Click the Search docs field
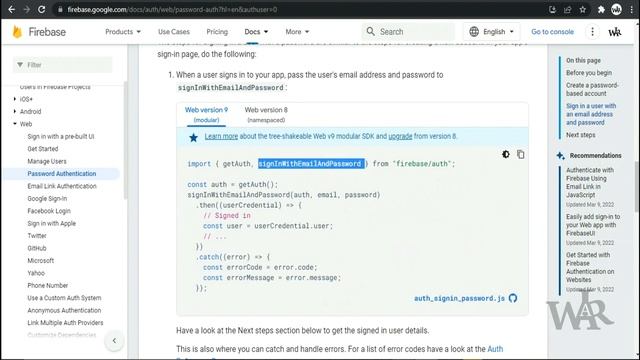This screenshot has height=360, width=640. pyautogui.click(x=408, y=31)
